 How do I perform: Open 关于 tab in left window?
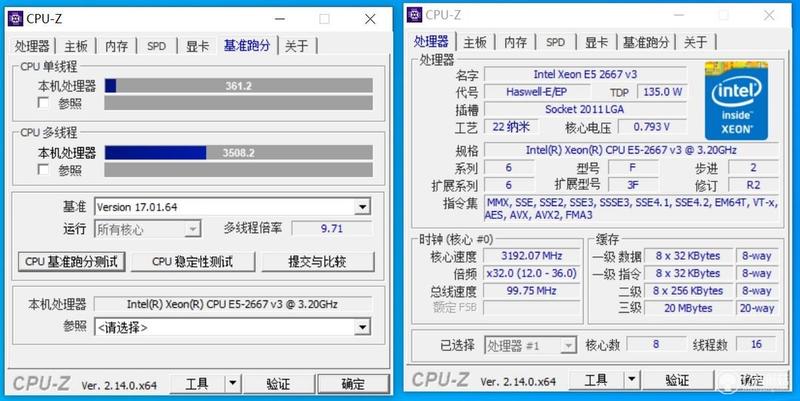pos(297,46)
